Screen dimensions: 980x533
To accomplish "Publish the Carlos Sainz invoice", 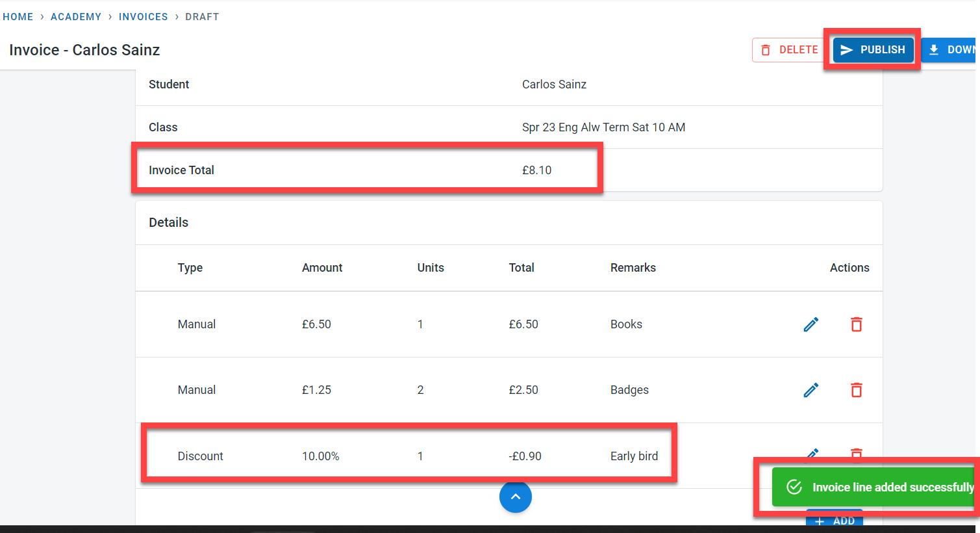I will 873,50.
